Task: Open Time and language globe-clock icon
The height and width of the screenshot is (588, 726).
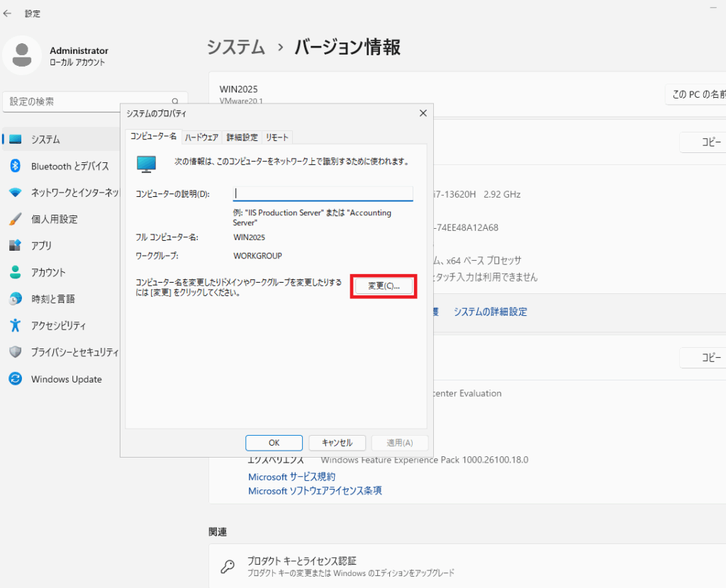Action: point(16,299)
